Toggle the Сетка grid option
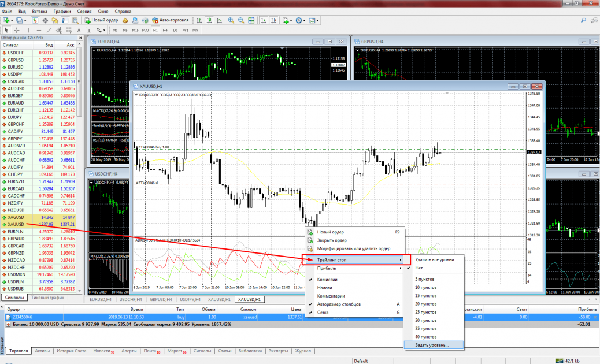The image size is (600, 364). (x=324, y=312)
